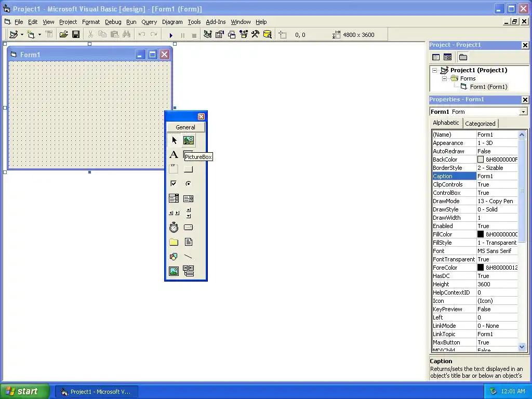Select the BorderStyle property row

pyautogui.click(x=475, y=168)
